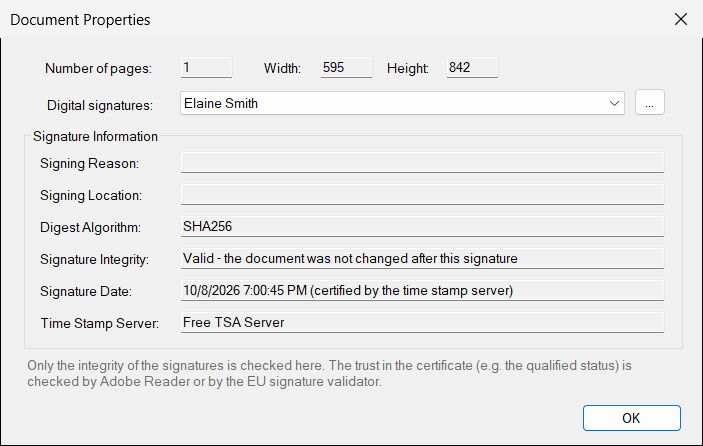703x446 pixels.
Task: Click the empty Signing Location field
Action: pyautogui.click(x=422, y=195)
